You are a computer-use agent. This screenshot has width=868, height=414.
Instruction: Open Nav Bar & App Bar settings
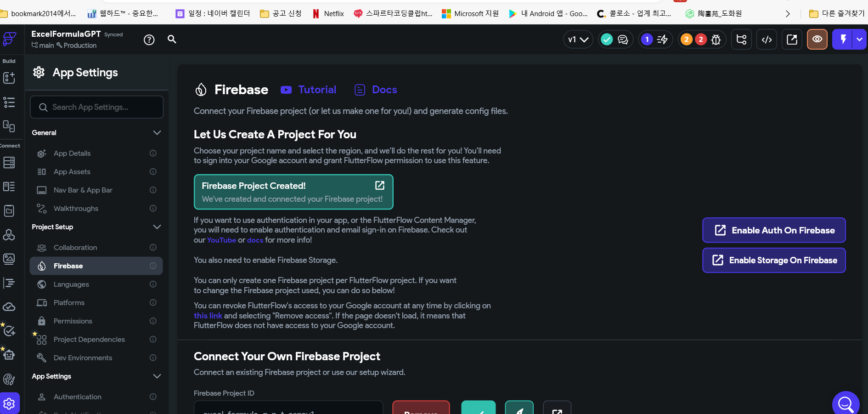pyautogui.click(x=96, y=190)
